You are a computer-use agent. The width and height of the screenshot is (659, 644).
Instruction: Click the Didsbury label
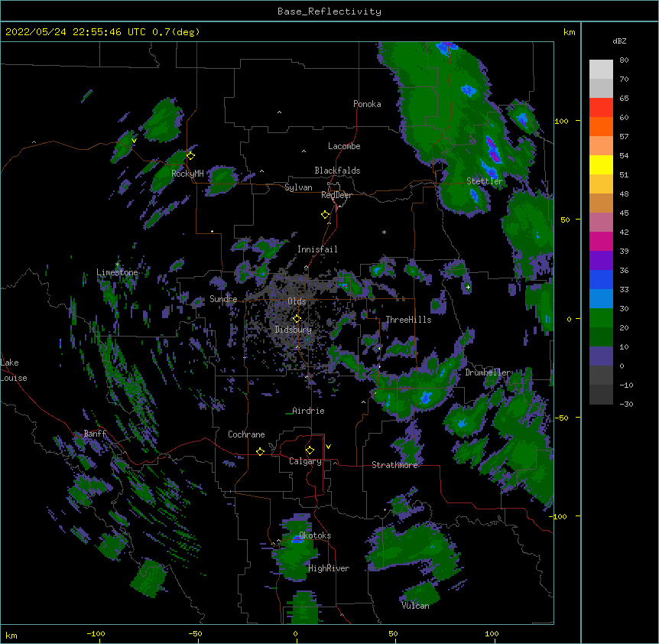[x=294, y=330]
